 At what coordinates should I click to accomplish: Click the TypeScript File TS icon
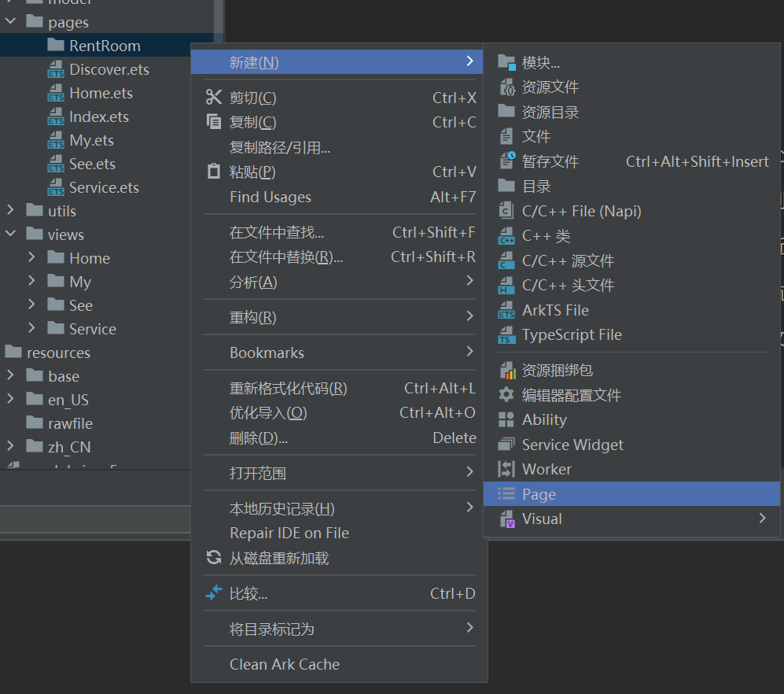click(x=506, y=334)
